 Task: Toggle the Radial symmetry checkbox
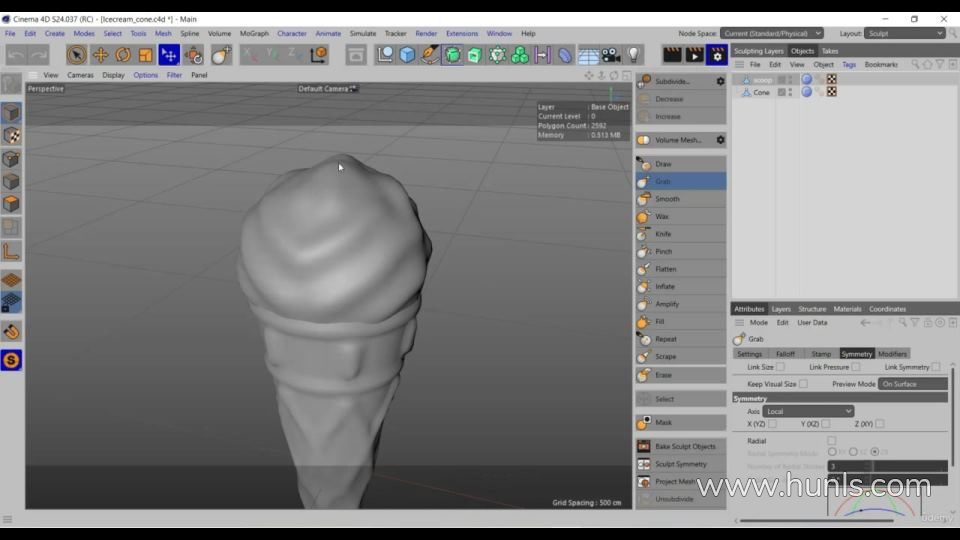831,441
